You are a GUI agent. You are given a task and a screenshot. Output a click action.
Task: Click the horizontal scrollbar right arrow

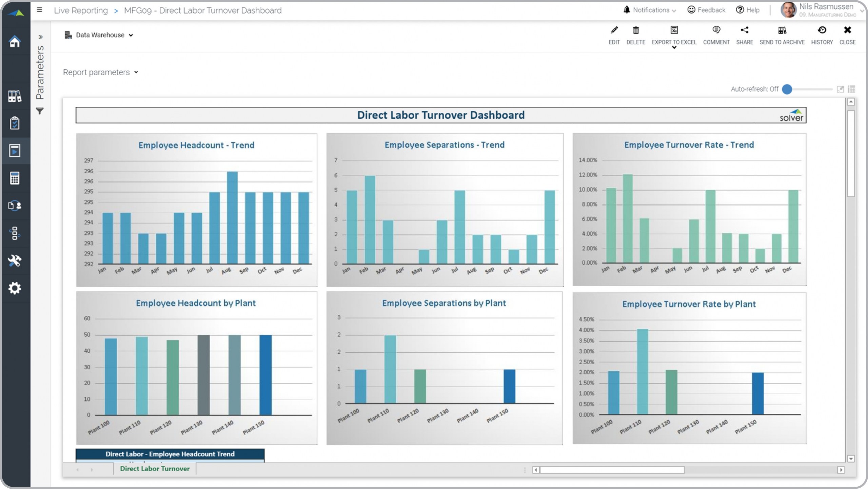pyautogui.click(x=841, y=470)
